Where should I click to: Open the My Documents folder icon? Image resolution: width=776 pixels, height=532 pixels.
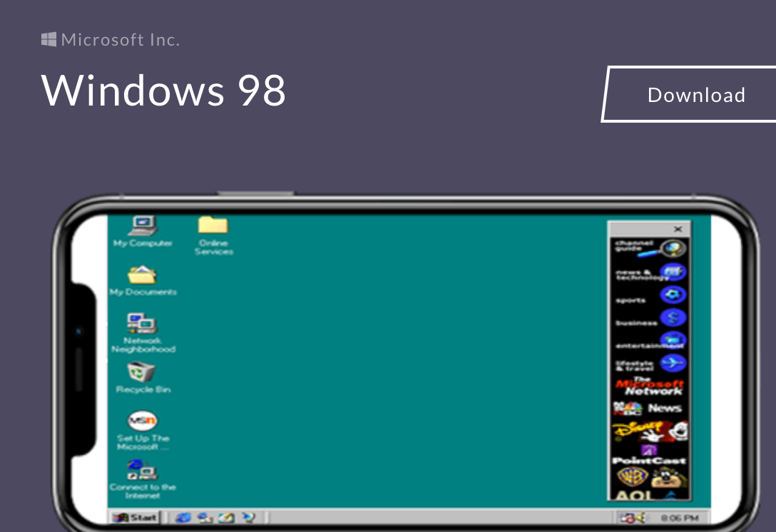143,280
